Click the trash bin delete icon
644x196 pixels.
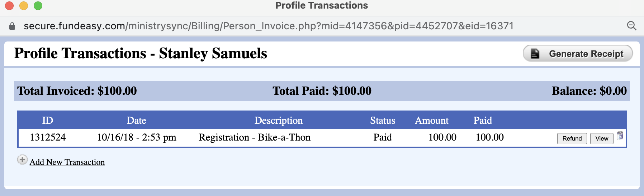pos(620,136)
